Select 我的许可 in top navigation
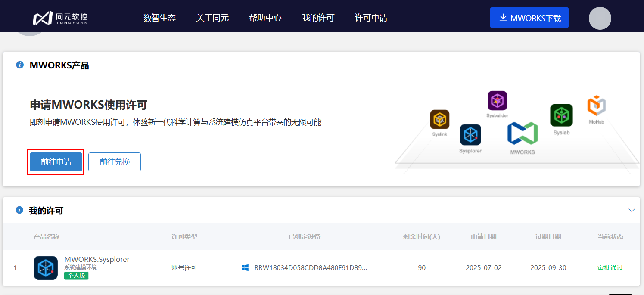This screenshot has height=295, width=644. pos(318,18)
